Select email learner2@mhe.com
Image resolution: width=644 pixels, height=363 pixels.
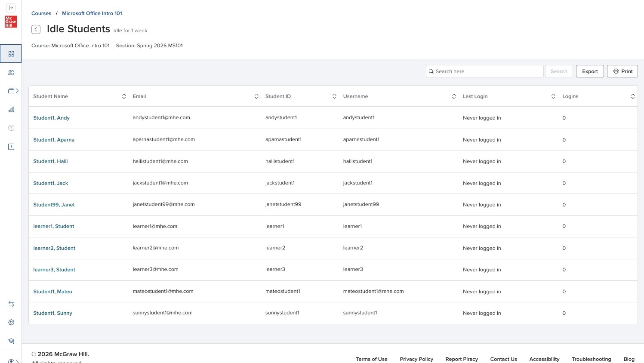(x=156, y=248)
